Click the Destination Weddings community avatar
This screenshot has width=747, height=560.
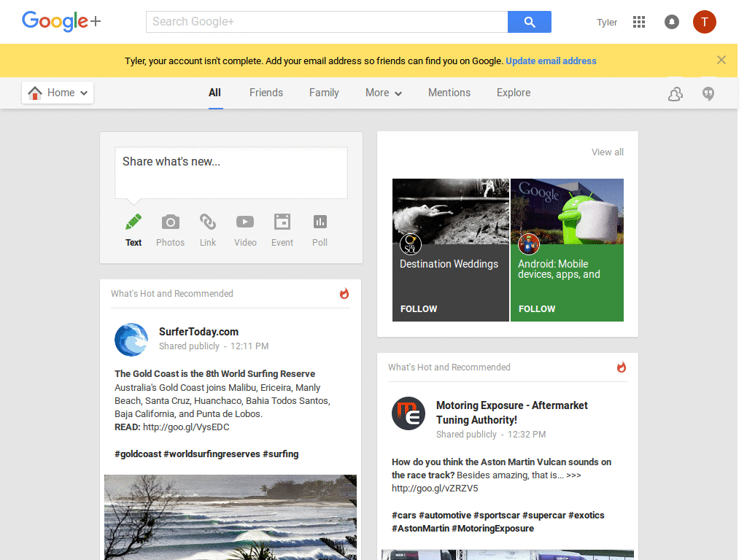pyautogui.click(x=410, y=244)
